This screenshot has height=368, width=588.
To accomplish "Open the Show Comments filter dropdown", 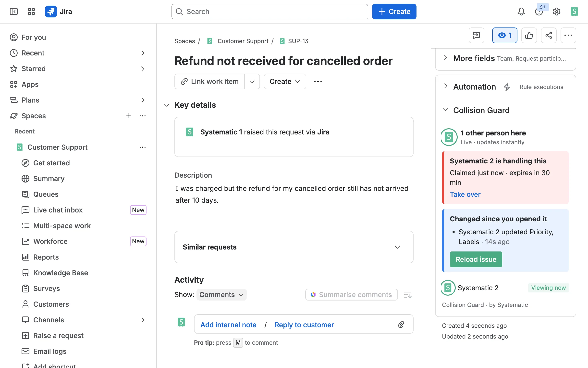I will (x=221, y=295).
